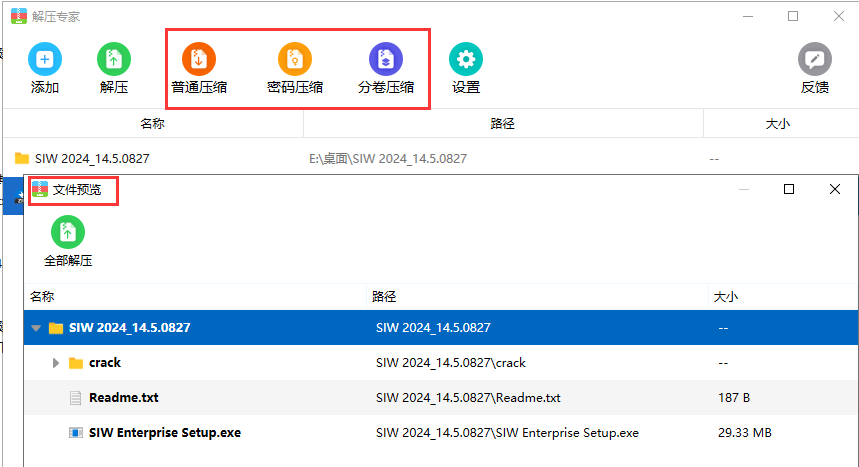The width and height of the screenshot is (859, 467).
Task: Click SIW Enterprise Setup.exe file icon
Action: point(76,433)
